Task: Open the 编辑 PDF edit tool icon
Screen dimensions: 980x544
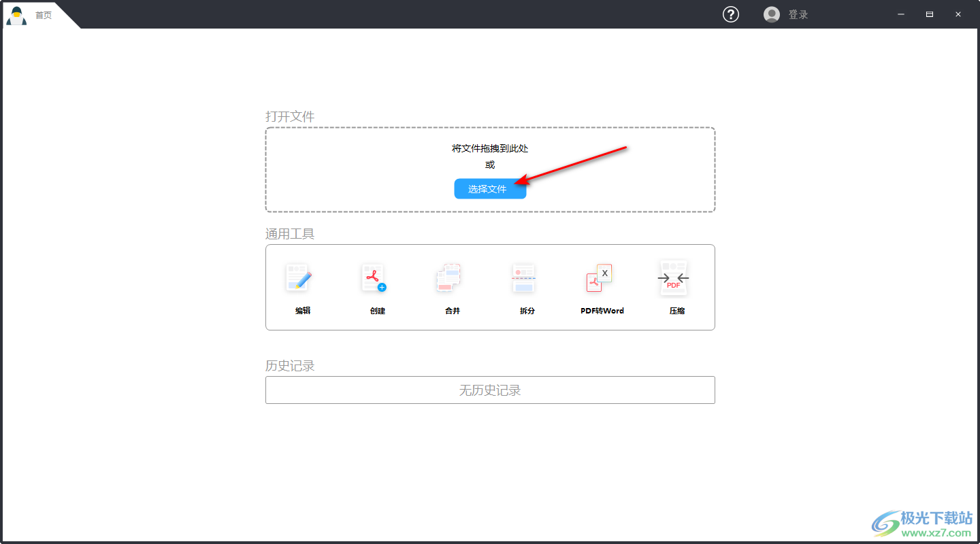Action: (299, 278)
